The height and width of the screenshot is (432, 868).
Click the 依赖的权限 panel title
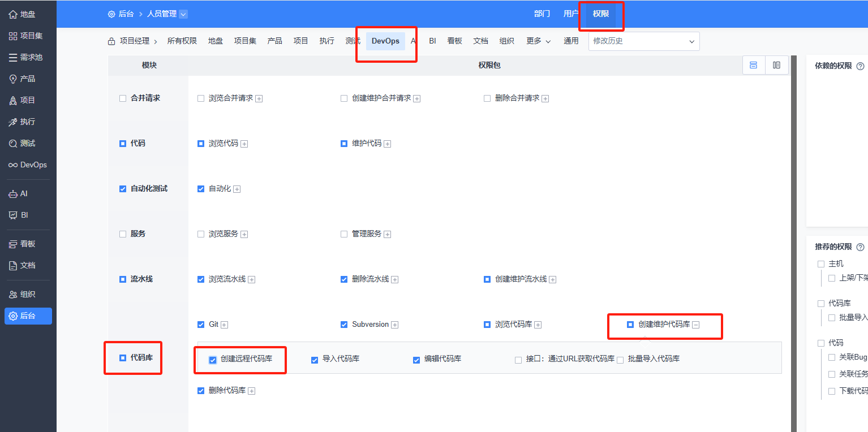833,66
